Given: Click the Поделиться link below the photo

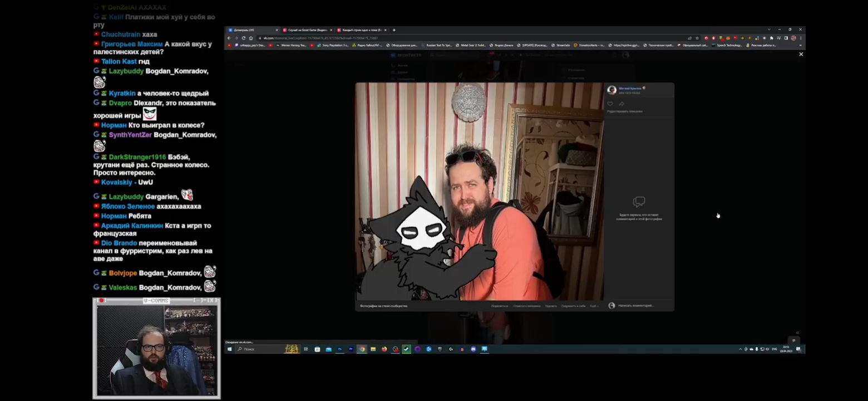Looking at the screenshot, I should (499, 306).
